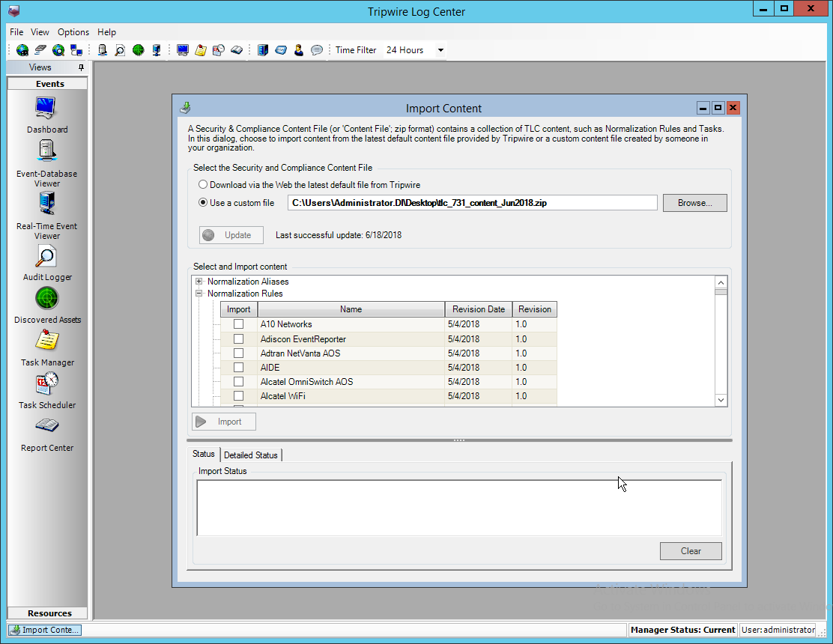Click the stacked eraser-like toolbar icon
Image resolution: width=833 pixels, height=644 pixels.
pyautogui.click(x=40, y=50)
